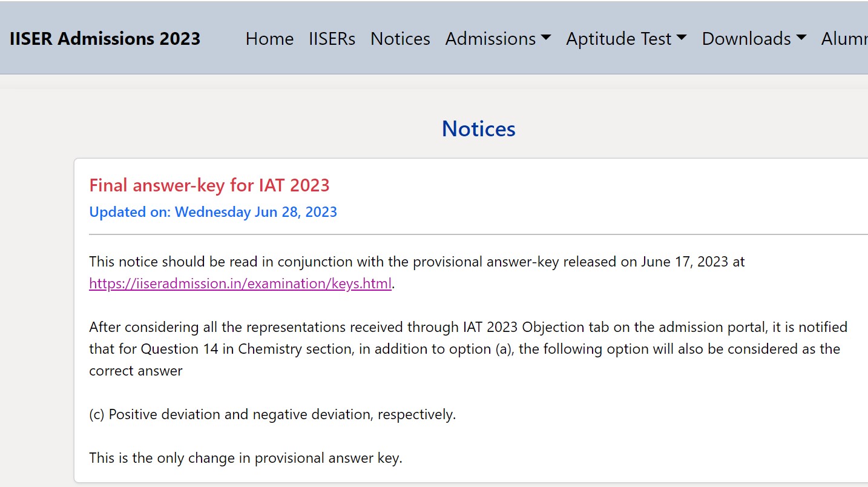Click the blue Notices page heading
Image resolution: width=868 pixels, height=487 pixels.
coord(478,128)
